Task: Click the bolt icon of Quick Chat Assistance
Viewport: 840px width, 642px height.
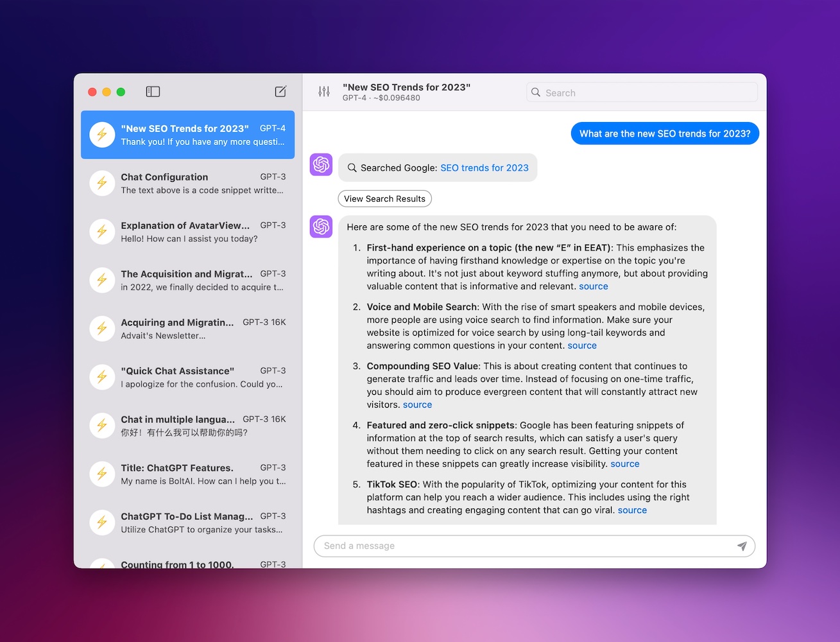Action: [102, 377]
